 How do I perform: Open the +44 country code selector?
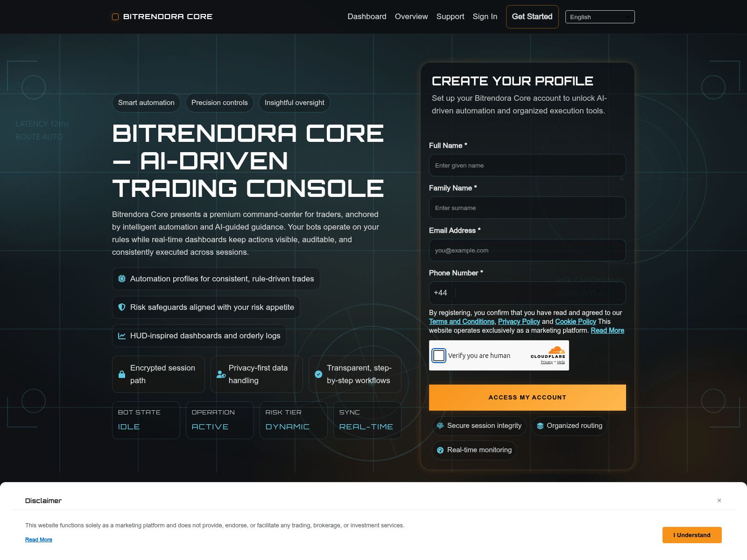click(x=441, y=293)
